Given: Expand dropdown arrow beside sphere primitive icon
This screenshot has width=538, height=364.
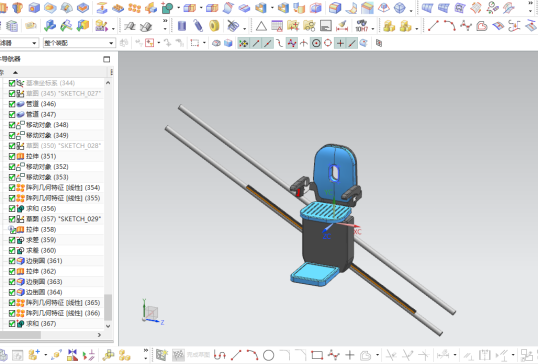Looking at the screenshot, I should (x=411, y=11).
